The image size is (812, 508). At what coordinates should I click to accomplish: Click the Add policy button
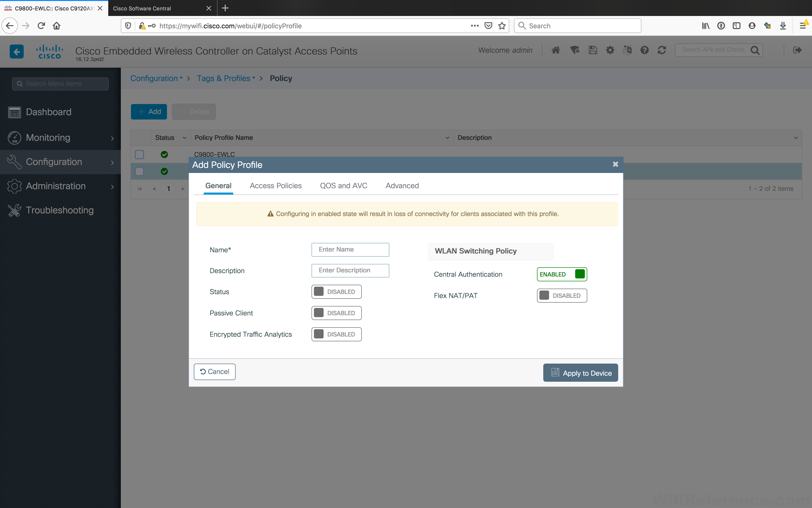[x=149, y=112]
